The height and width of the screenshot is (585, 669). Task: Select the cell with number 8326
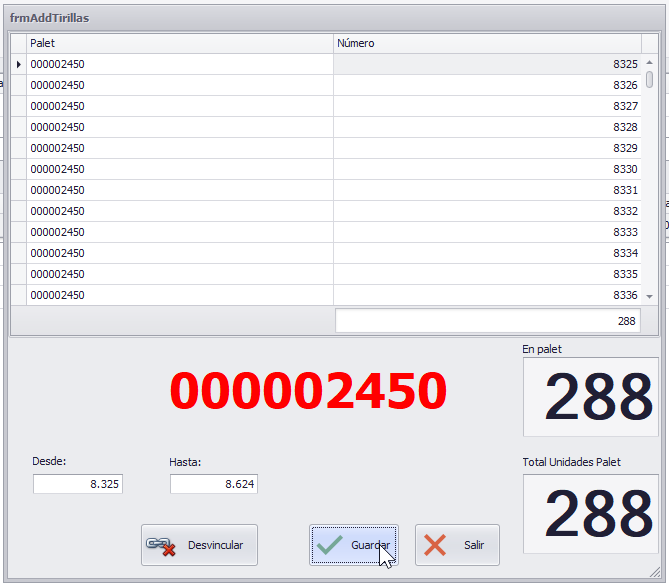[487, 85]
